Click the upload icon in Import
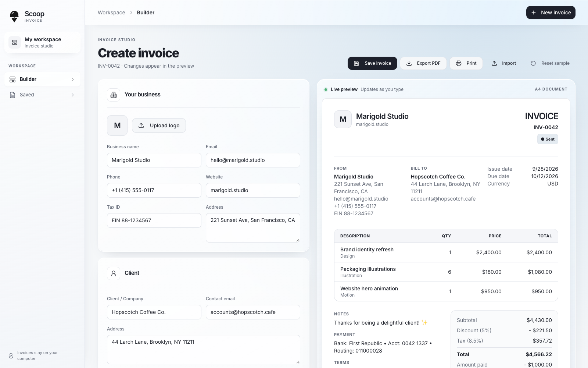This screenshot has height=368, width=588. point(494,63)
